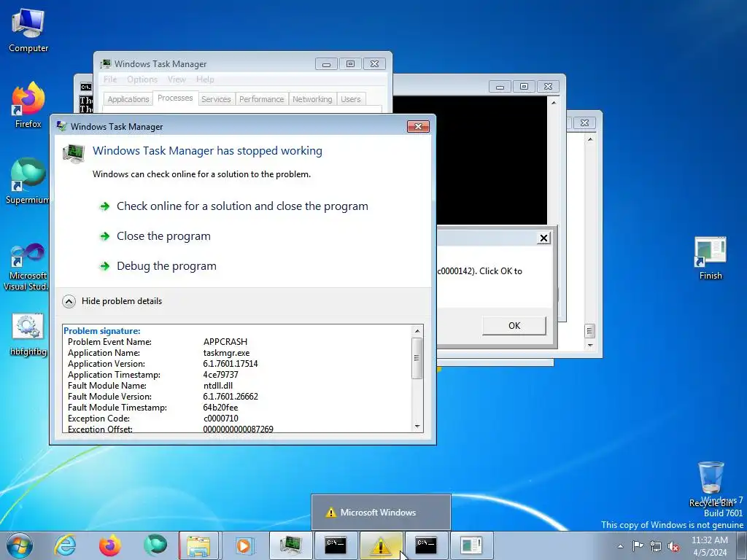Click OK in the error message box
Screen dimensions: 747x560
514,326
